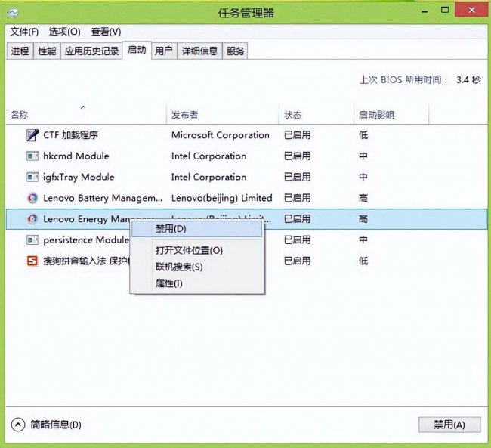Viewport: 491px width, 448px height.
Task: Click the persistence Module row icon
Action: click(32, 240)
